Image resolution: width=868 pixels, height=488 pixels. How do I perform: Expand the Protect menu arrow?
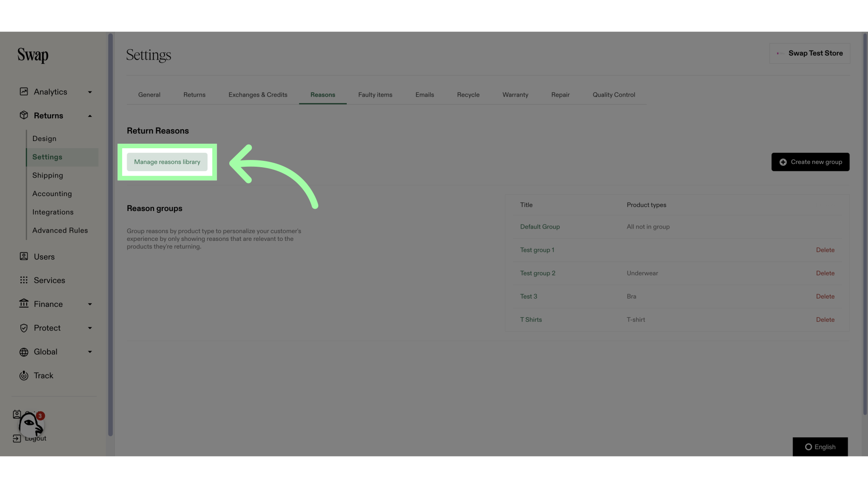[90, 328]
